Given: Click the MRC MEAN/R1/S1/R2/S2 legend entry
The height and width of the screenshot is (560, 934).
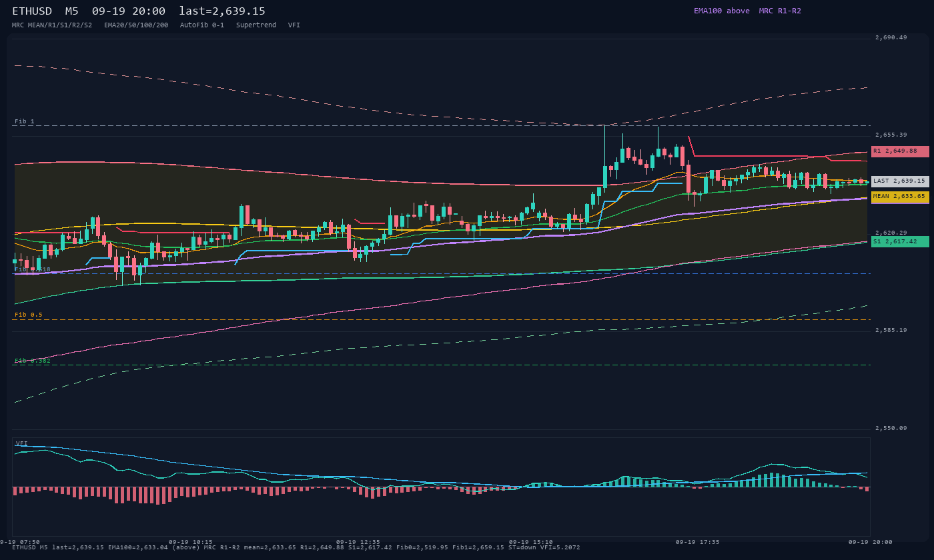Looking at the screenshot, I should point(52,25).
